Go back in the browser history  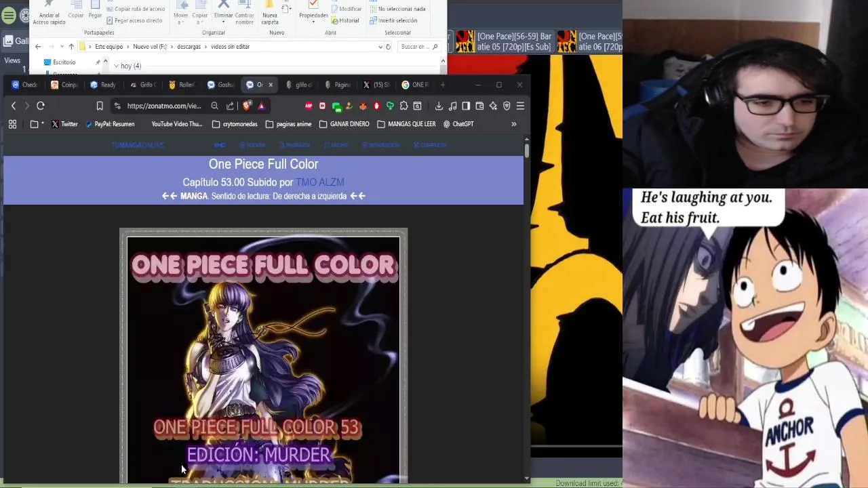[14, 106]
